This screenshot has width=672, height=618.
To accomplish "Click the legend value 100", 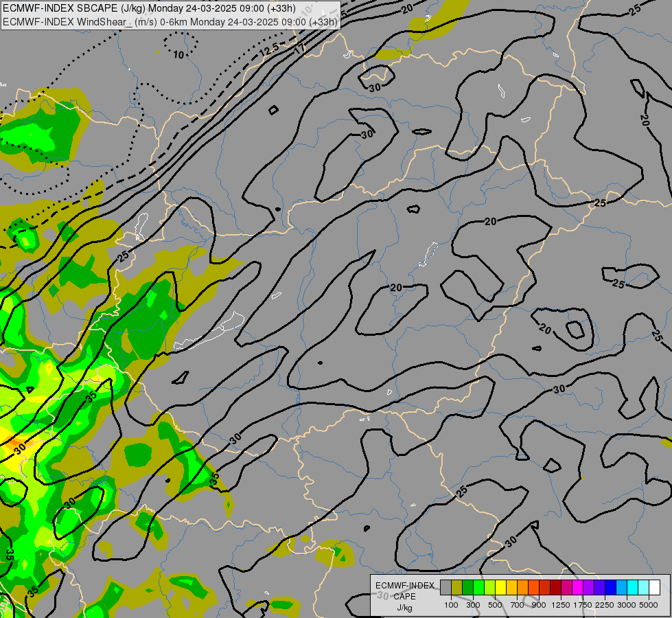I will (451, 605).
